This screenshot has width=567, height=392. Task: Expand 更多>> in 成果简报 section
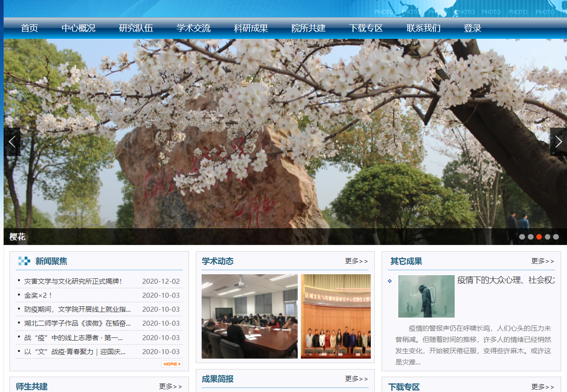(x=356, y=379)
